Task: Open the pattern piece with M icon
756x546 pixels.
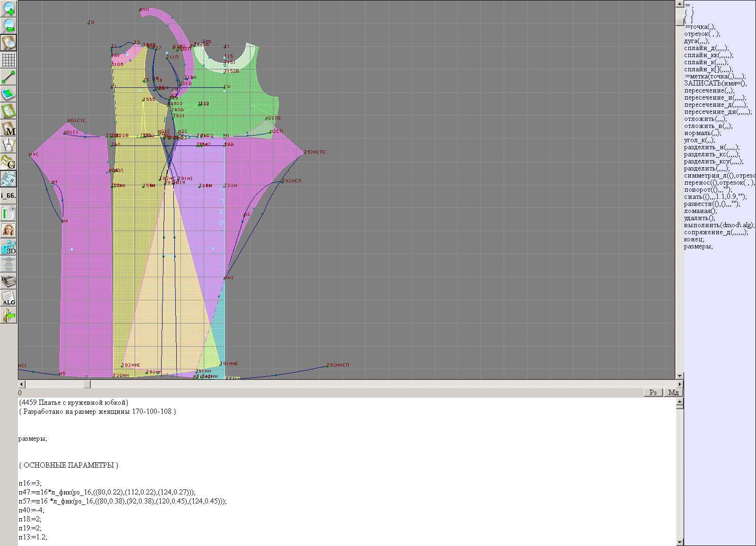Action: (x=9, y=128)
